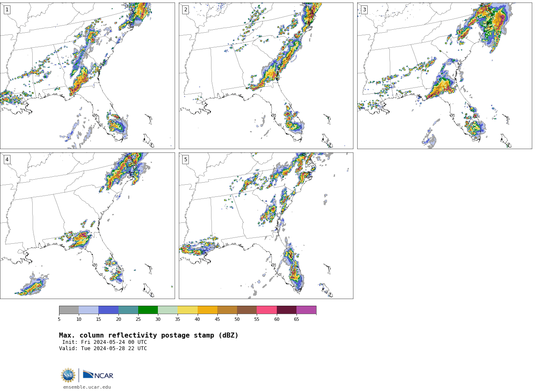Click the NCAR logo
Image resolution: width=536 pixels, height=392 pixels.
pyautogui.click(x=98, y=375)
